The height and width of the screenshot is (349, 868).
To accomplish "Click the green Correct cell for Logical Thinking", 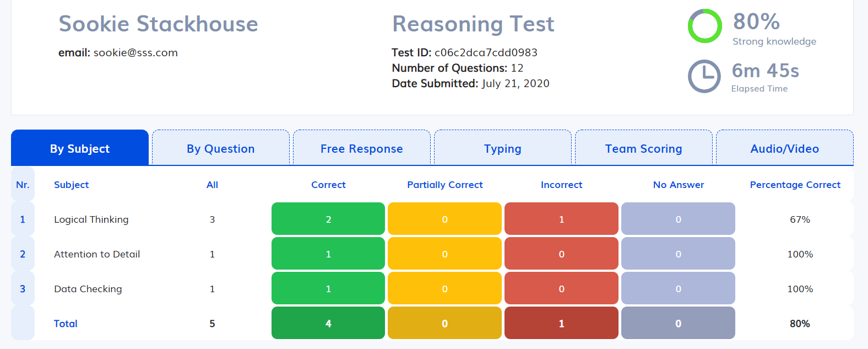I will point(328,219).
